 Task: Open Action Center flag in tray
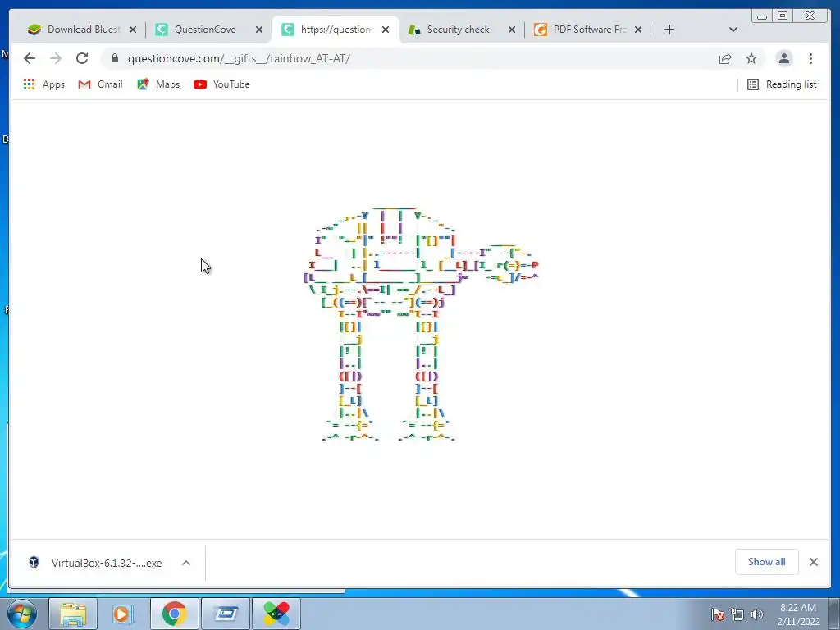[x=717, y=614]
